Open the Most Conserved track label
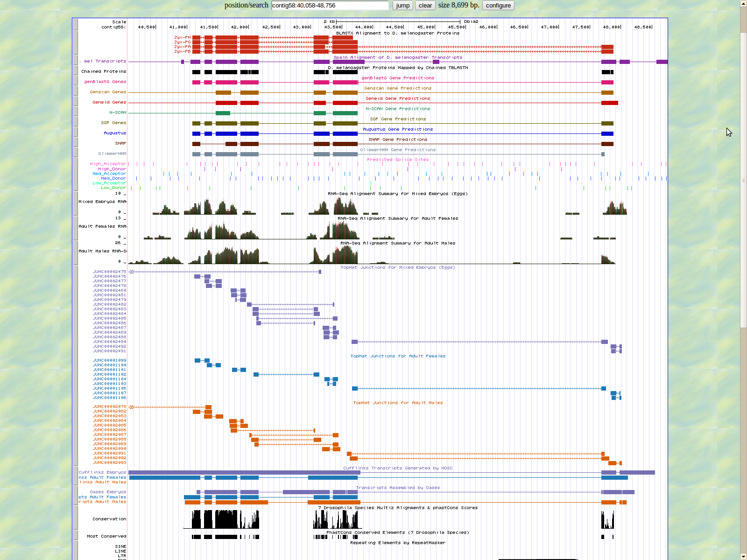 [x=106, y=536]
